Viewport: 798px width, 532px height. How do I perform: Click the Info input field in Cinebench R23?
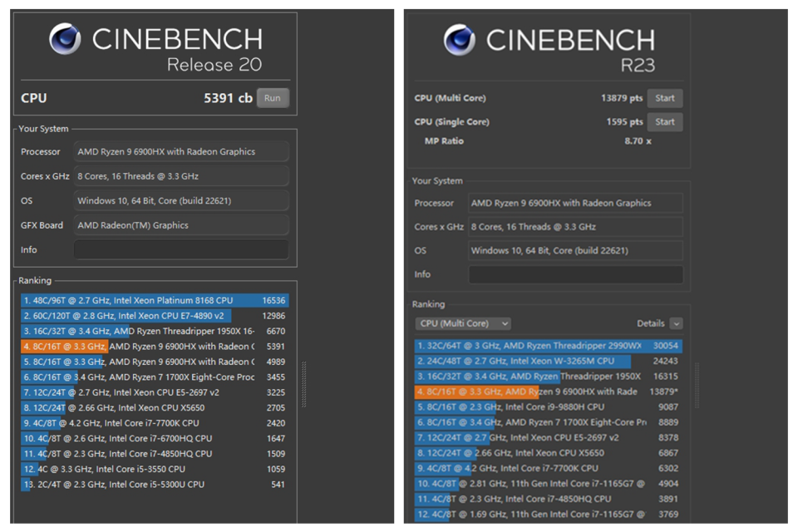coord(575,274)
